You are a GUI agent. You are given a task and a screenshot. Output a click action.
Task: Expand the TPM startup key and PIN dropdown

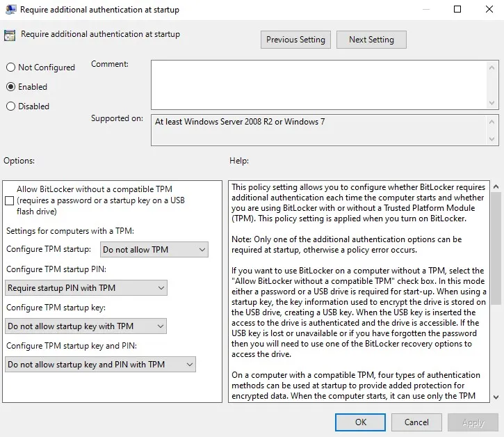click(x=101, y=365)
